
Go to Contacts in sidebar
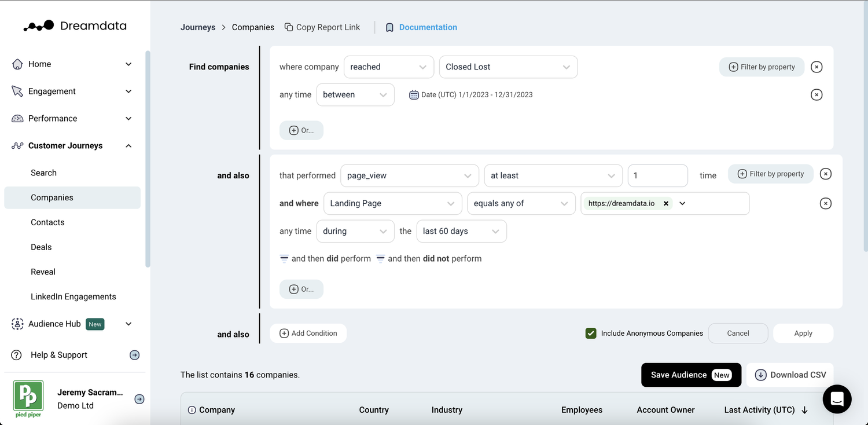[47, 222]
